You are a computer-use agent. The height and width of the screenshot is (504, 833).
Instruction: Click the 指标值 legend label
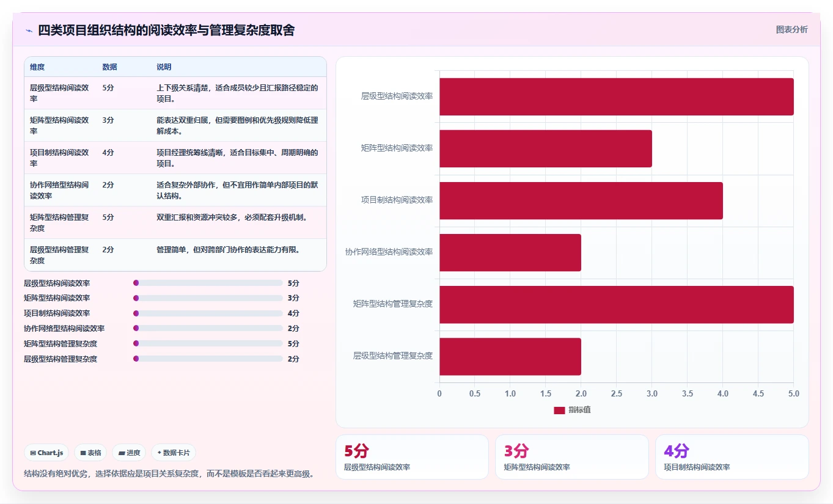(x=579, y=410)
